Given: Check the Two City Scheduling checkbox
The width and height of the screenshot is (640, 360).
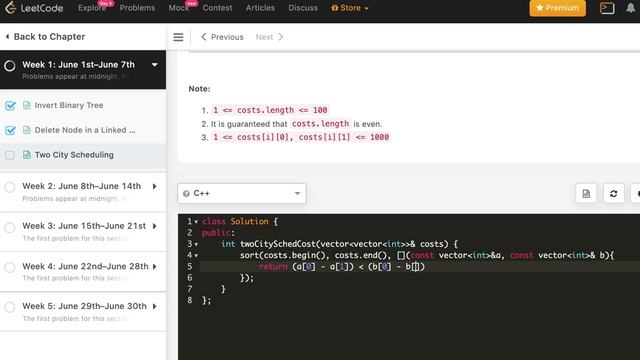Looking at the screenshot, I should (10, 155).
